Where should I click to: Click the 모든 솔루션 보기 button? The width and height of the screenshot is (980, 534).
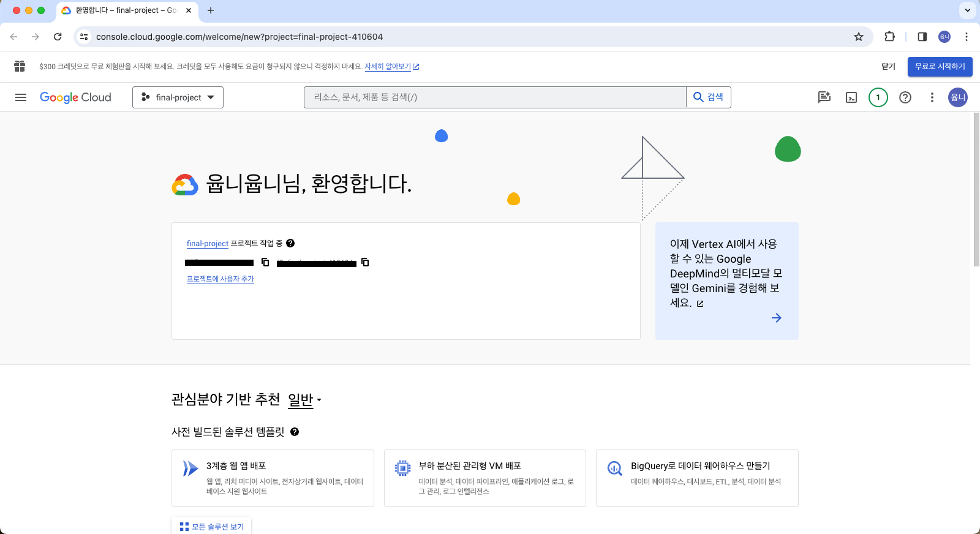pyautogui.click(x=212, y=527)
